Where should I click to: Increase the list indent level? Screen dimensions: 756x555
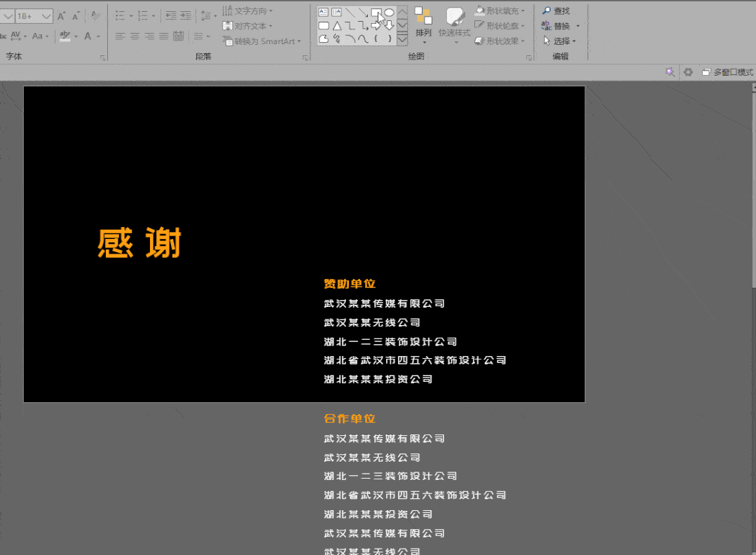[186, 16]
